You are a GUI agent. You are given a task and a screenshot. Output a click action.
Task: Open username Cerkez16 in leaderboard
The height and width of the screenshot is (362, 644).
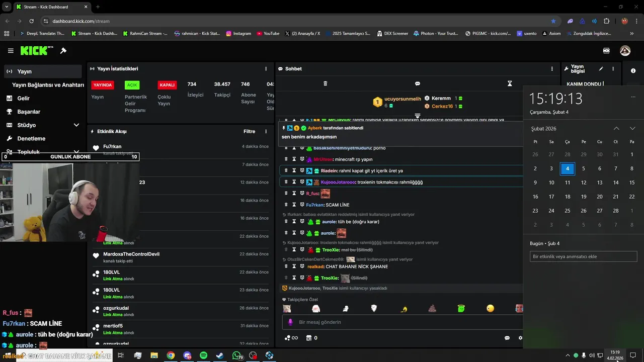point(442,106)
